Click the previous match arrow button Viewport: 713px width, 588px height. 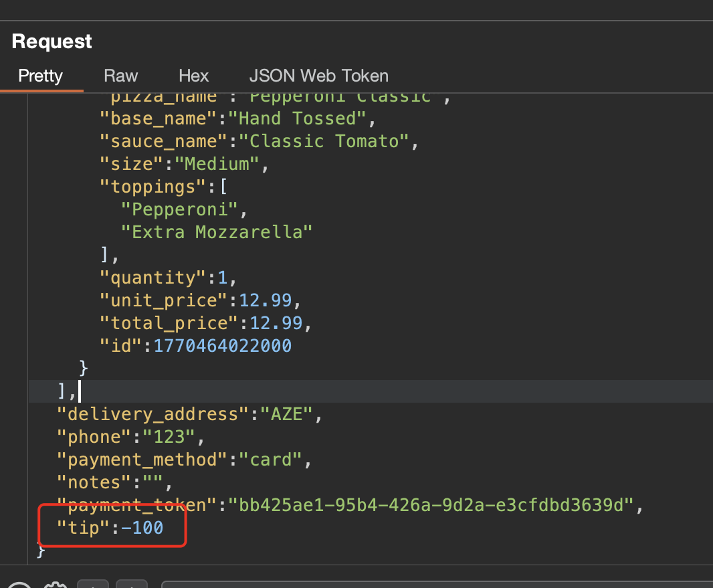[92, 585]
